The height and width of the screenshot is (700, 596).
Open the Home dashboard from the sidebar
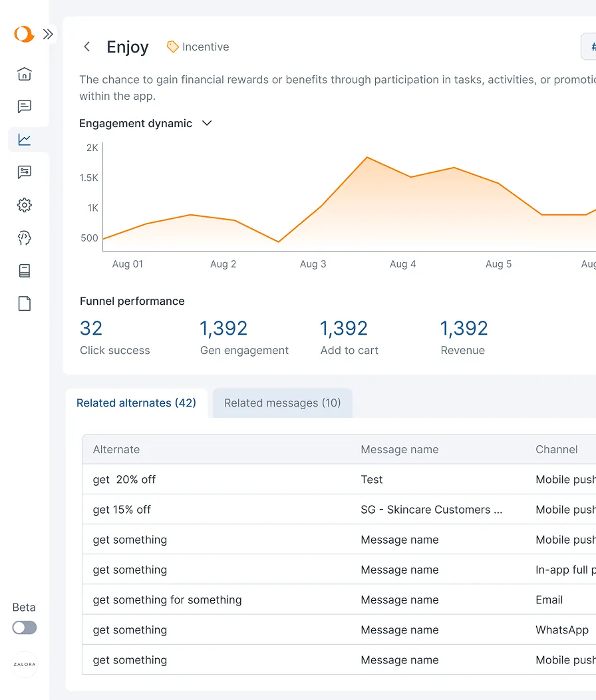[x=24, y=74]
